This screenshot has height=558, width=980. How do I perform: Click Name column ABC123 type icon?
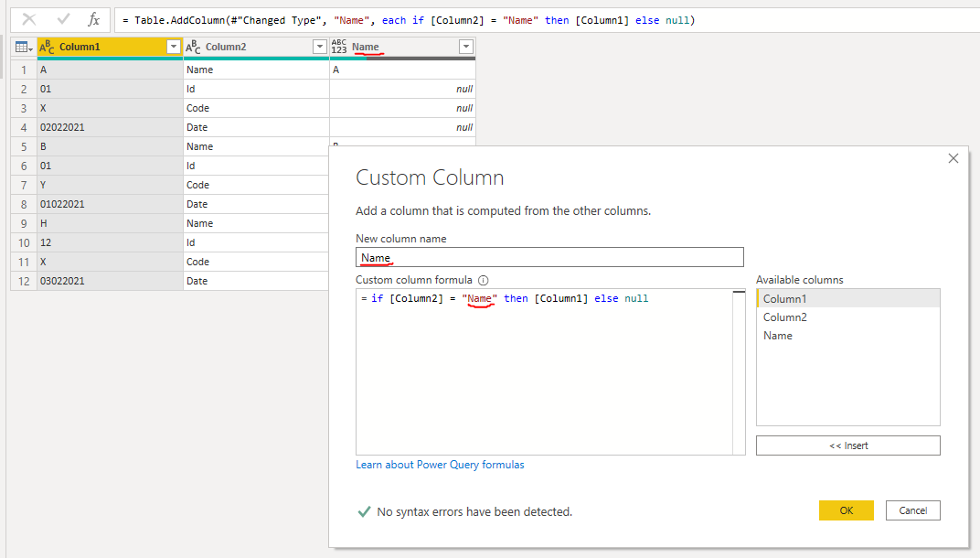tap(339, 47)
